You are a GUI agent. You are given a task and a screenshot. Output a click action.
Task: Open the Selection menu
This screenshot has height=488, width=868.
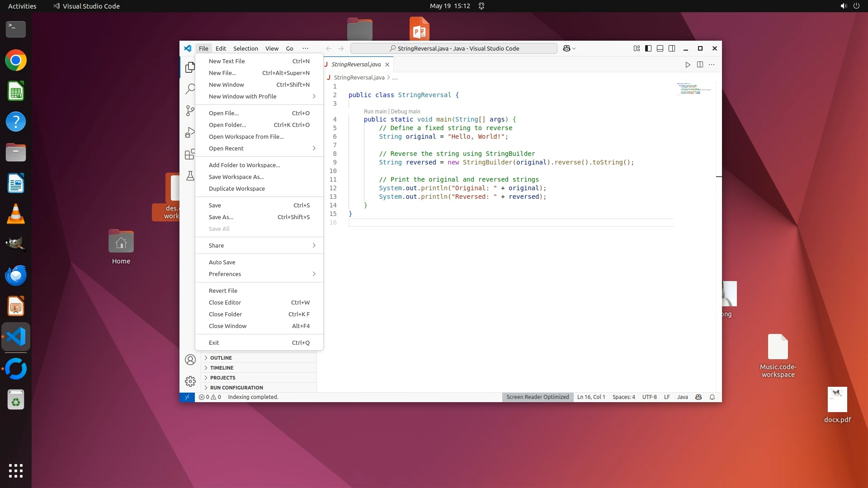(x=245, y=48)
